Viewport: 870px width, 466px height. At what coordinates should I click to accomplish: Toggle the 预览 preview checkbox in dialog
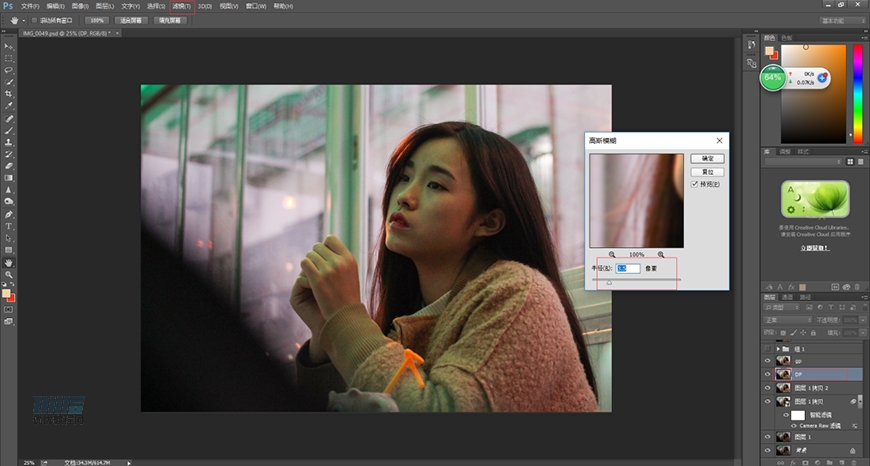click(696, 185)
